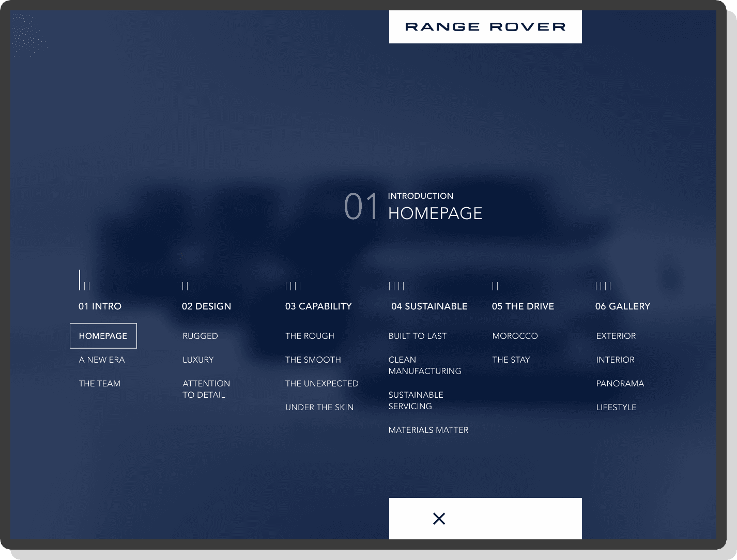This screenshot has height=560, width=737.
Task: Click the page tick marks above 06 GALLERY
Action: (x=603, y=286)
